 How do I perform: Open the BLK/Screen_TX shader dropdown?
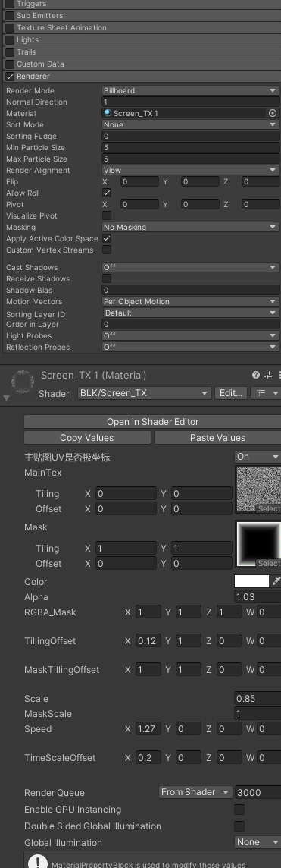click(x=144, y=393)
